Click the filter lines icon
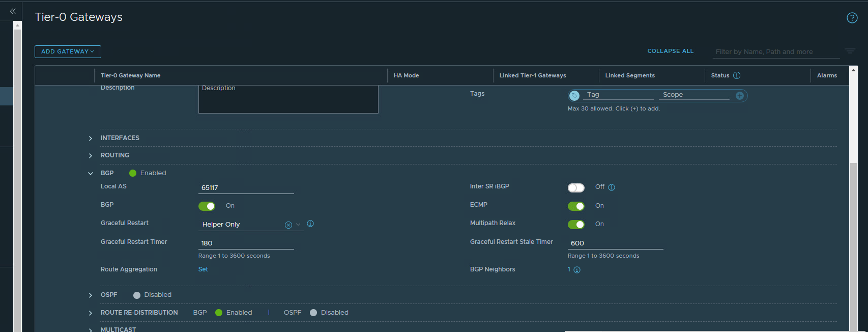The width and height of the screenshot is (868, 332). (x=850, y=51)
